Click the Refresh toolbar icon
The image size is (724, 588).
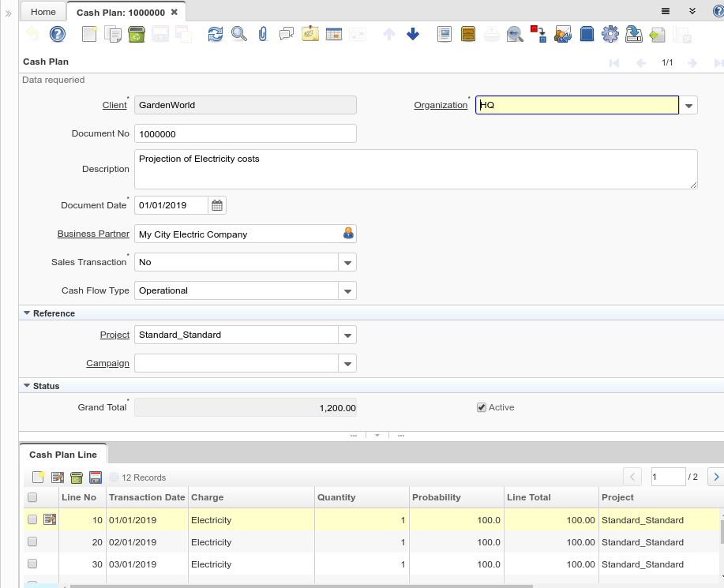(216, 34)
